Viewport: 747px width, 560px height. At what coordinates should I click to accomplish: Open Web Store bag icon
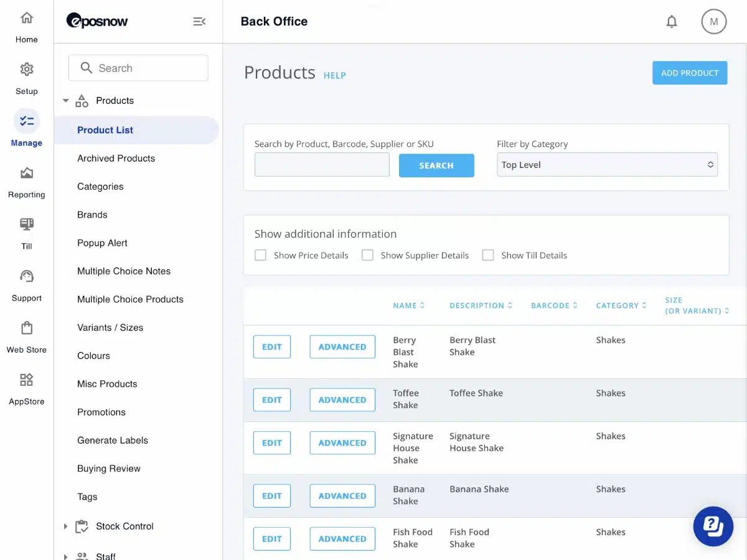pyautogui.click(x=27, y=328)
